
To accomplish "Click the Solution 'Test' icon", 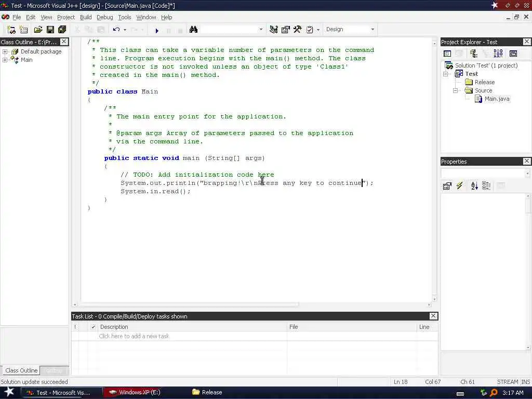I will coord(449,65).
